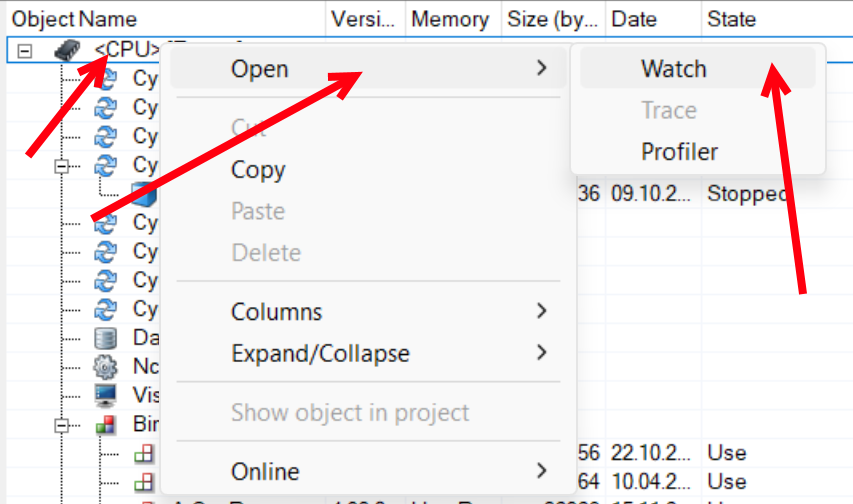Image resolution: width=853 pixels, height=504 pixels.
Task: Click the Stopped state cell
Action: 747,193
